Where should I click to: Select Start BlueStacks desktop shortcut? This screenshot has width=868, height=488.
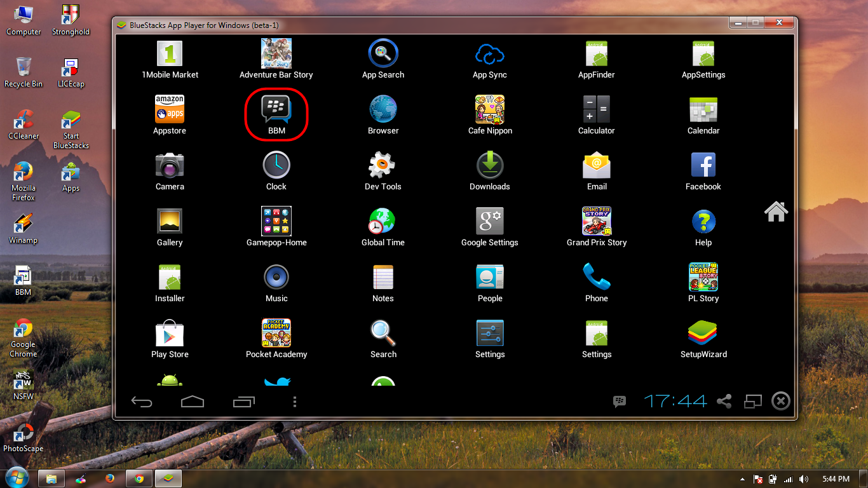point(71,130)
